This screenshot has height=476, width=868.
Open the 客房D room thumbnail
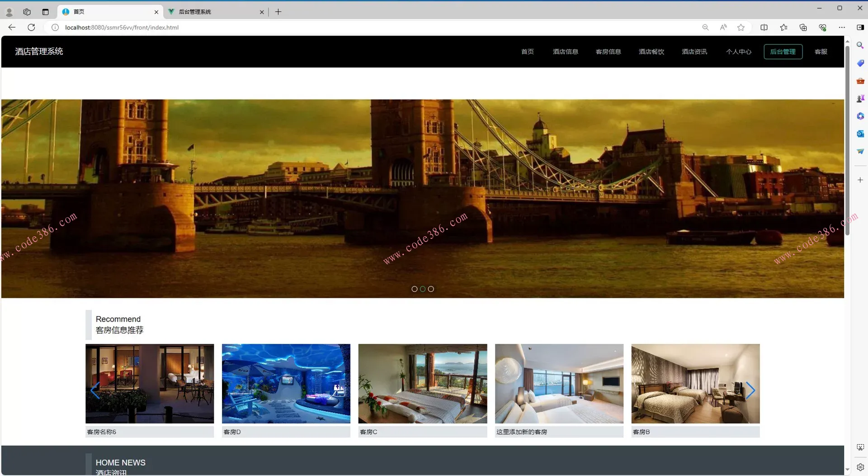tap(286, 383)
